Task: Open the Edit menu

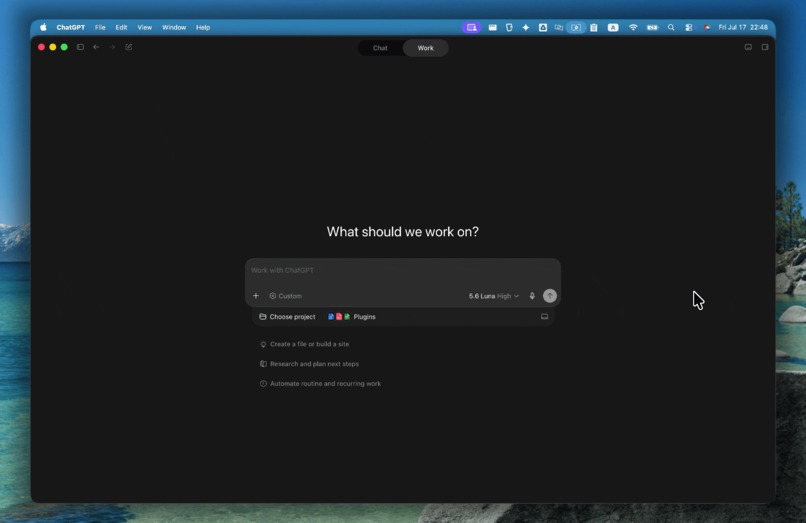Action: click(x=121, y=27)
